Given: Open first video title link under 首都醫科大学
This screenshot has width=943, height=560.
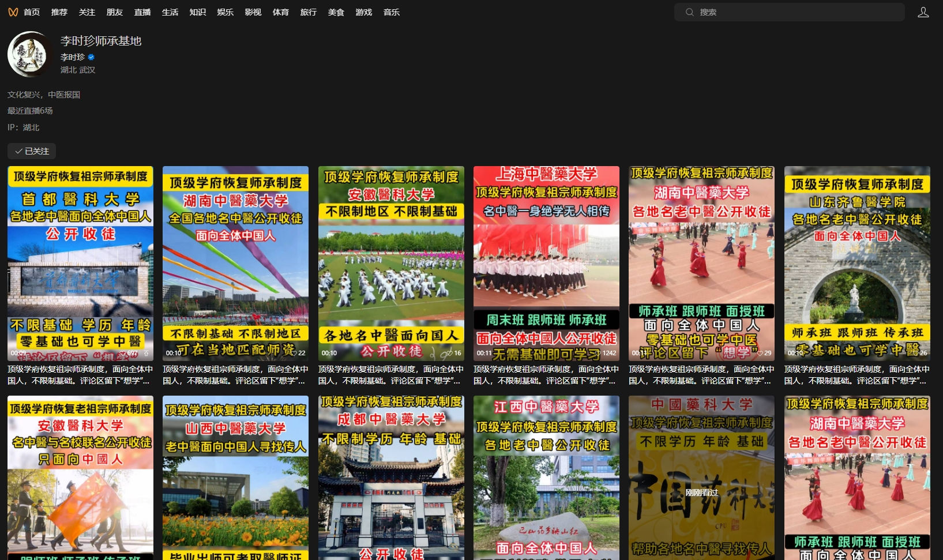Looking at the screenshot, I should [80, 375].
